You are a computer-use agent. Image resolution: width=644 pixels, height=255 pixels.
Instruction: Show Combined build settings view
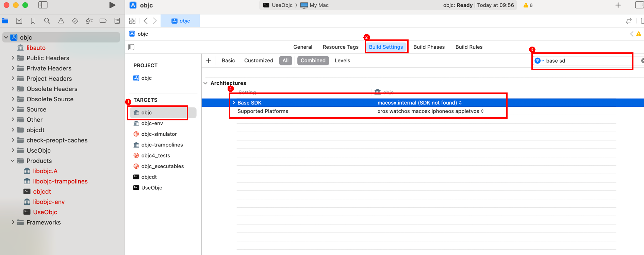pyautogui.click(x=313, y=61)
